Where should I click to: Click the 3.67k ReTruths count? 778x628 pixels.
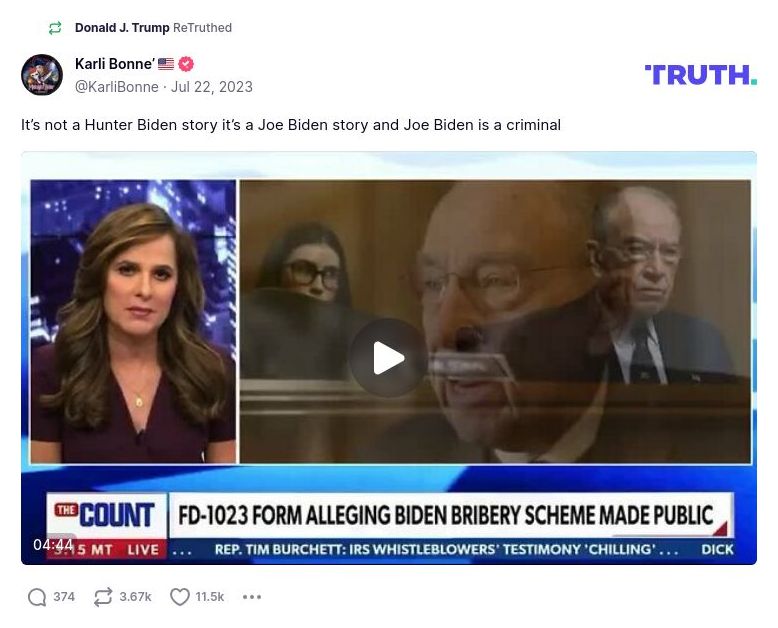point(135,597)
